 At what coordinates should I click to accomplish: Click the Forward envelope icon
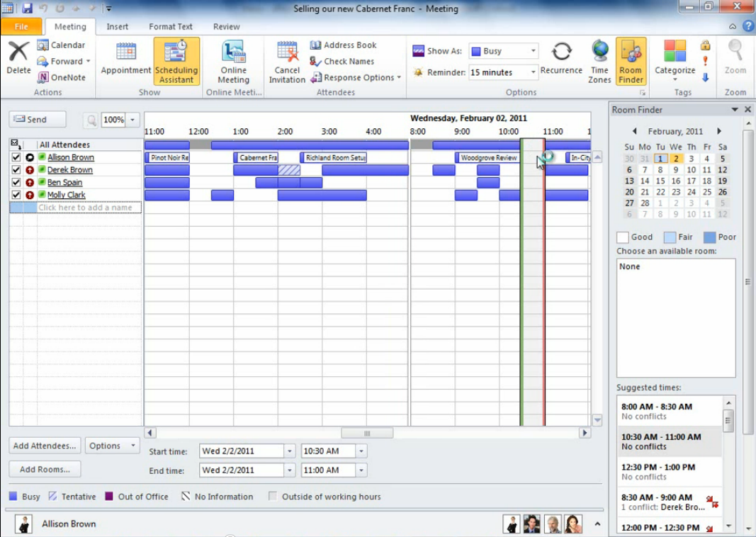pyautogui.click(x=43, y=61)
